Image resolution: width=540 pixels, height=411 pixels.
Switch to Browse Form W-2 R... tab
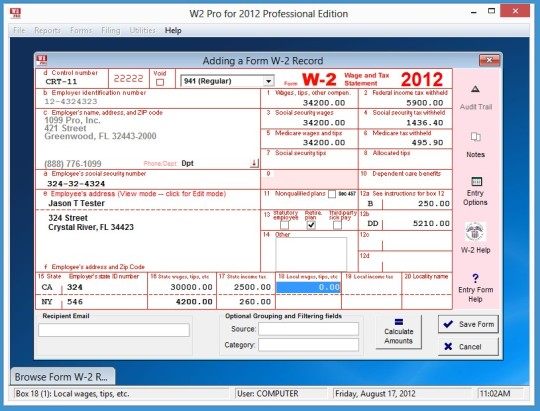tap(63, 377)
